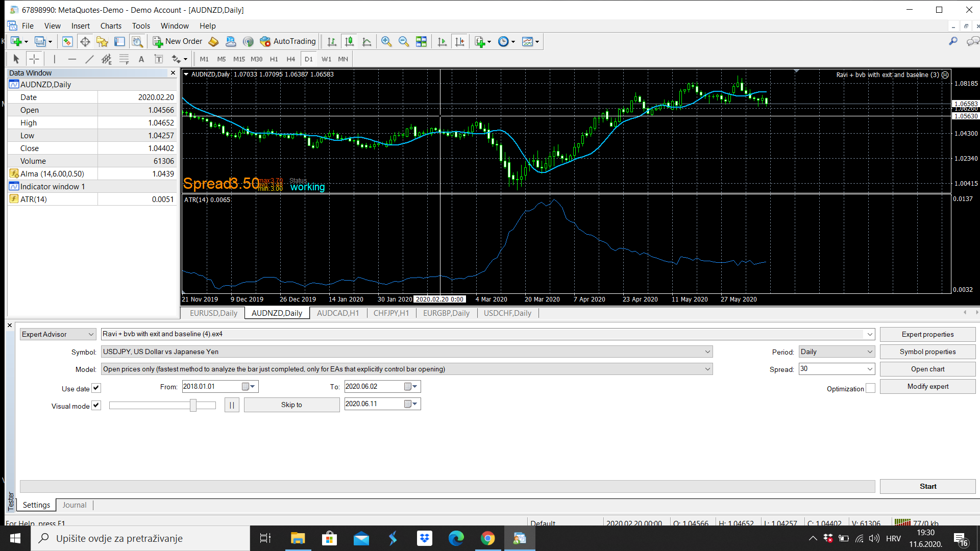The height and width of the screenshot is (551, 980).
Task: Expand the expert file selection dropdown
Action: tap(869, 334)
